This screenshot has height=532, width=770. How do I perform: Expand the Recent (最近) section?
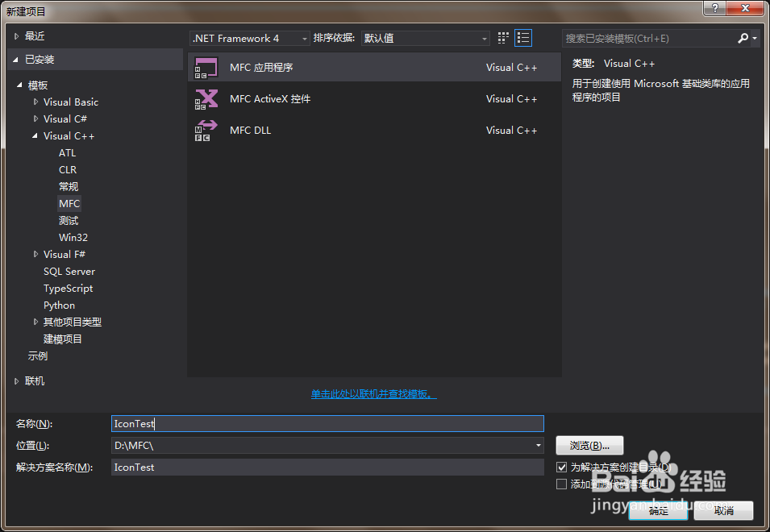[x=16, y=36]
